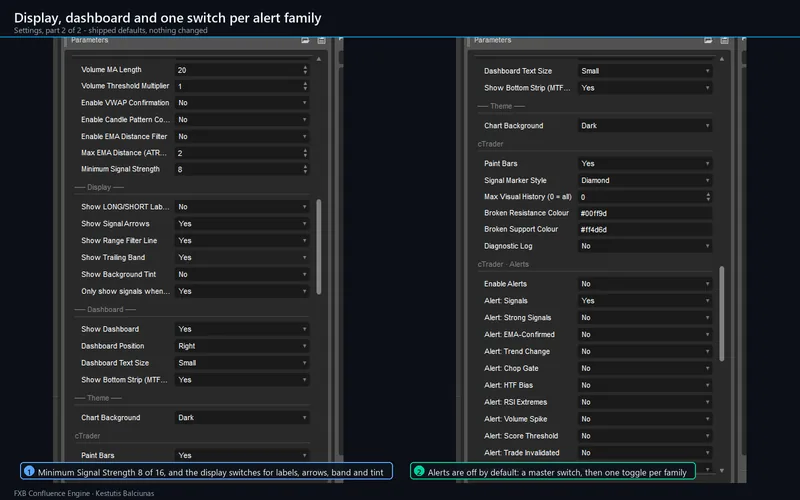Click the 'Parameters' title of the right panel
The height and width of the screenshot is (500, 800).
[493, 40]
